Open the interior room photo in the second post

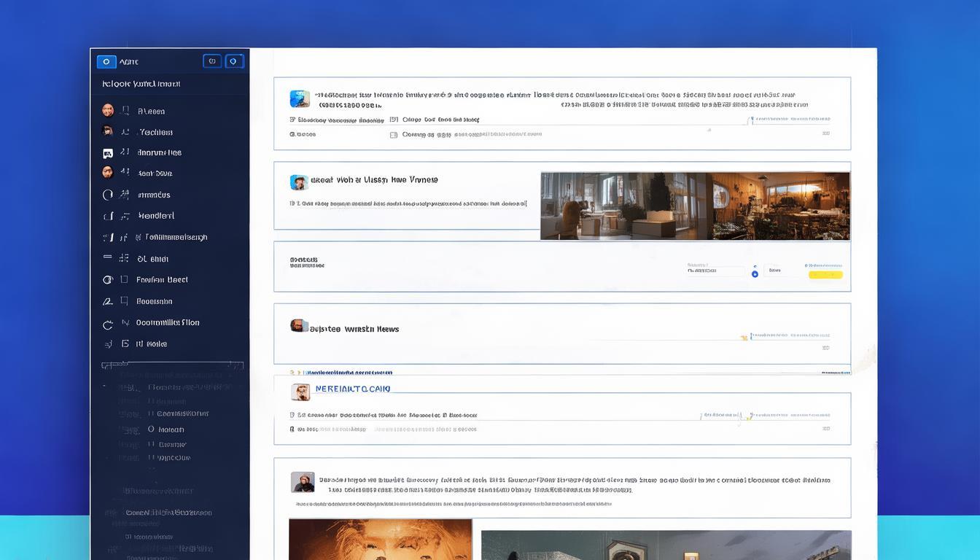pyautogui.click(x=694, y=206)
